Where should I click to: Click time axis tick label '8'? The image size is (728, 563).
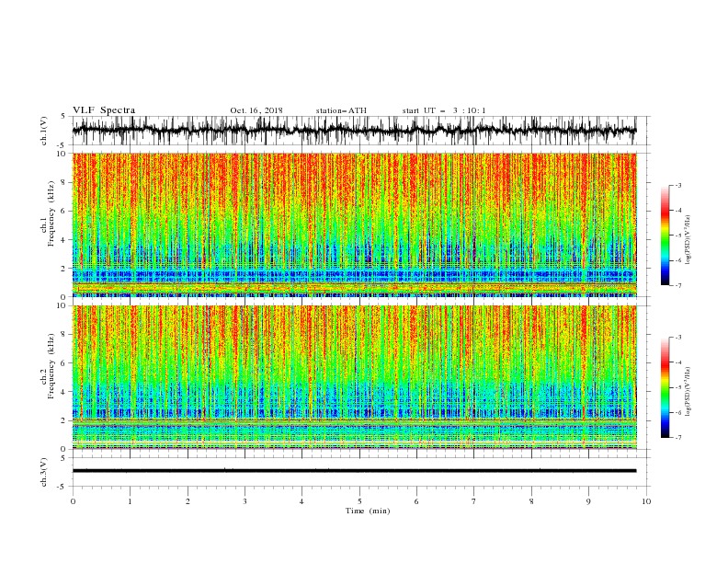(531, 501)
